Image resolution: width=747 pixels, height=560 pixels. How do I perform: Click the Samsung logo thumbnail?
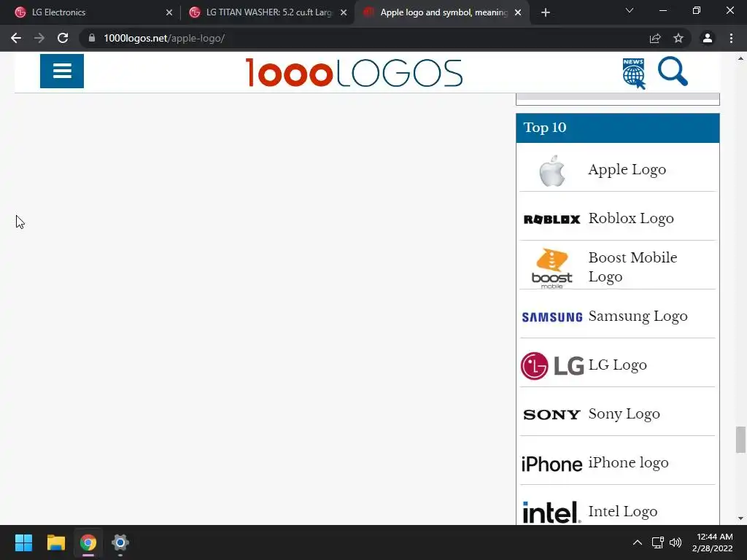tap(552, 317)
